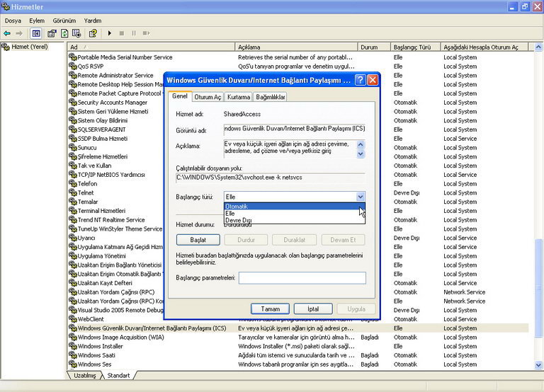Click the gear icon of Telefon service
Image resolution: width=544 pixels, height=392 pixels.
click(73, 183)
